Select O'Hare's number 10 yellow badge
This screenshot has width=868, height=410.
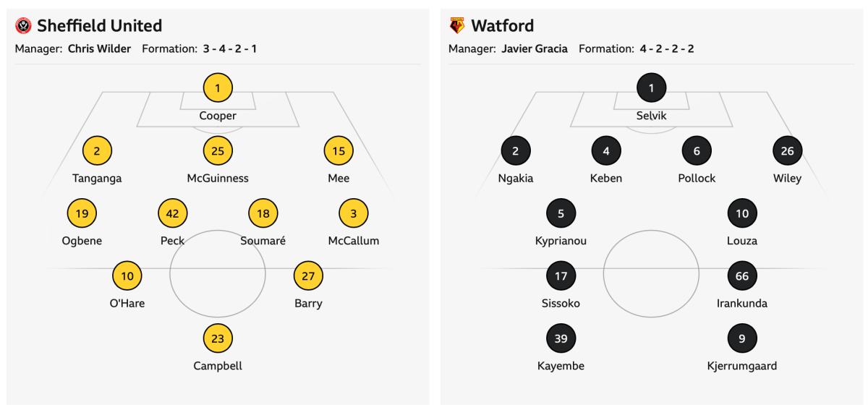coord(127,276)
